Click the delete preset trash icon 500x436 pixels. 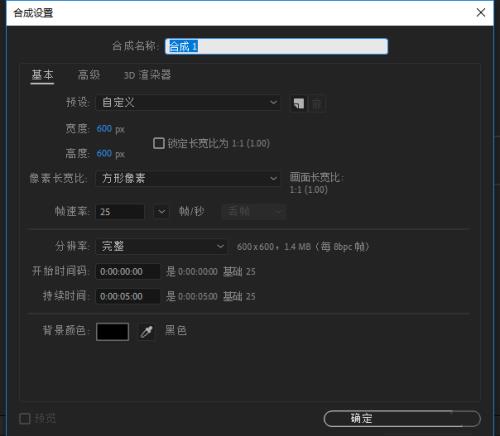pos(317,104)
